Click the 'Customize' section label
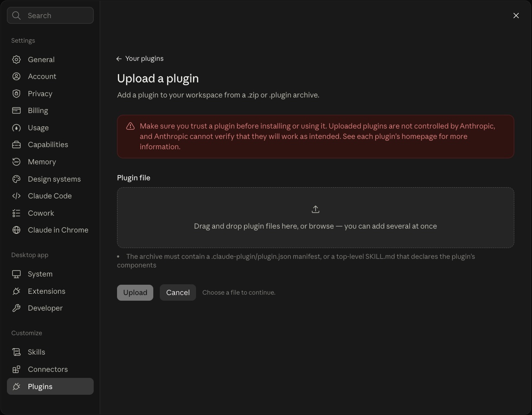The image size is (532, 415). pyautogui.click(x=27, y=333)
